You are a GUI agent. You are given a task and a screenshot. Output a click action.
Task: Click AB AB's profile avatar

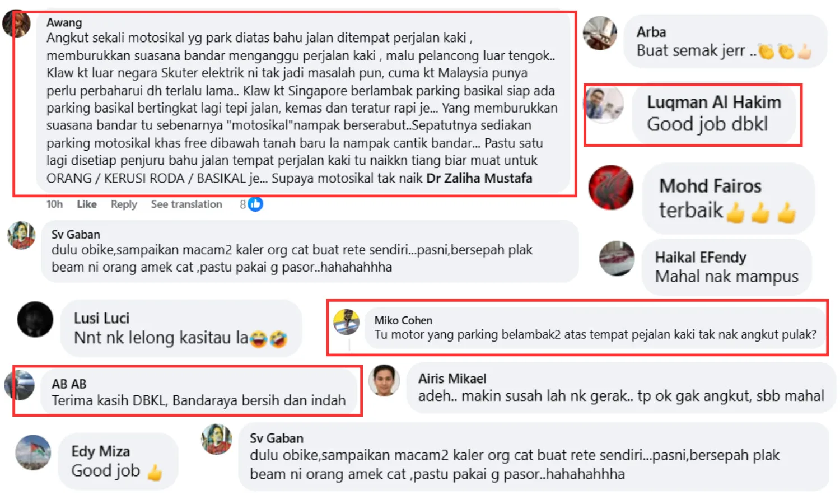[x=19, y=385]
